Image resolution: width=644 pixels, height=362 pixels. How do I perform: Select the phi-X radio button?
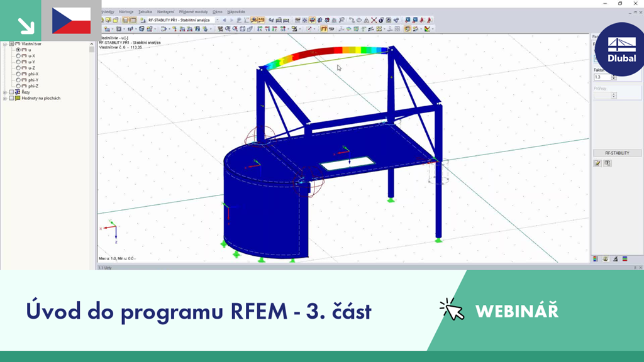18,74
